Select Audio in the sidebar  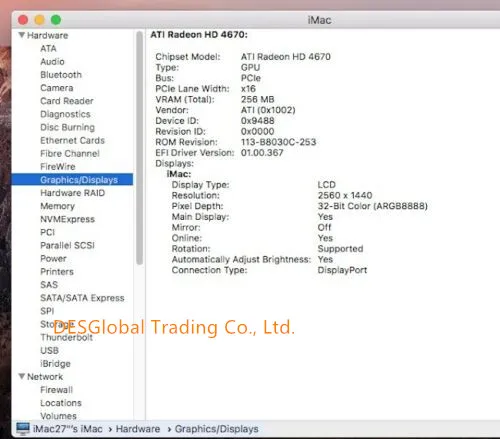(52, 62)
